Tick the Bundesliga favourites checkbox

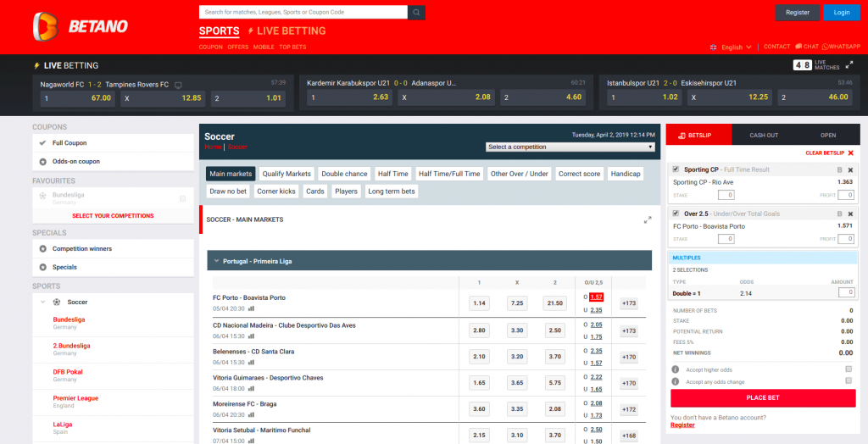pyautogui.click(x=183, y=198)
